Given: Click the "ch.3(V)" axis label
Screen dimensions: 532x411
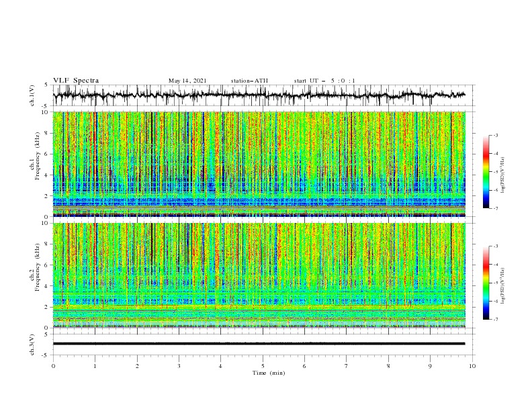Looking at the screenshot, I should (32, 345).
